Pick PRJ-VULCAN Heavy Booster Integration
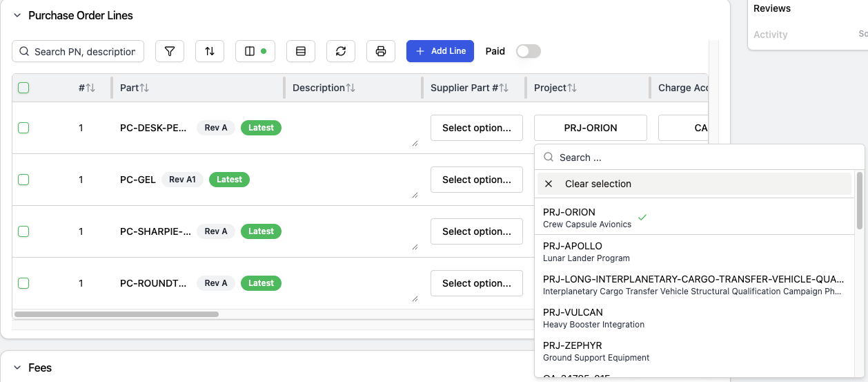 (x=696, y=318)
